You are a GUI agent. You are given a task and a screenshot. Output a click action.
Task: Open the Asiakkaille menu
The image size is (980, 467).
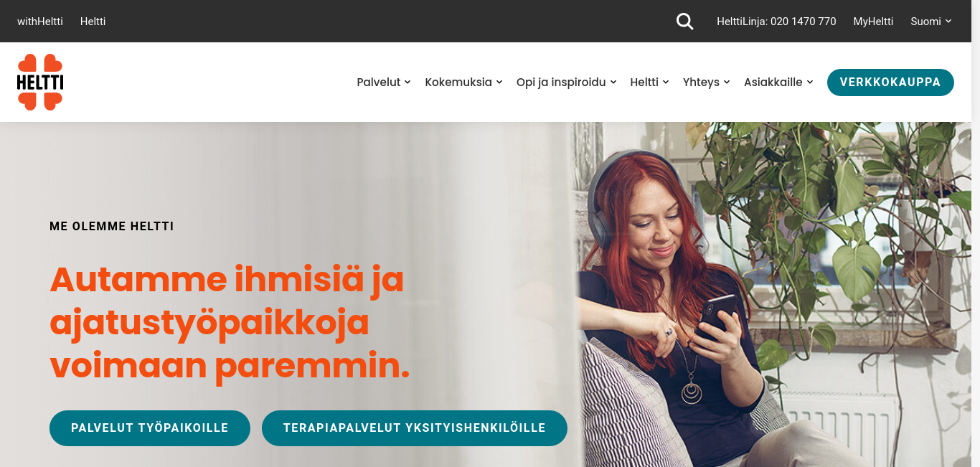pos(778,82)
